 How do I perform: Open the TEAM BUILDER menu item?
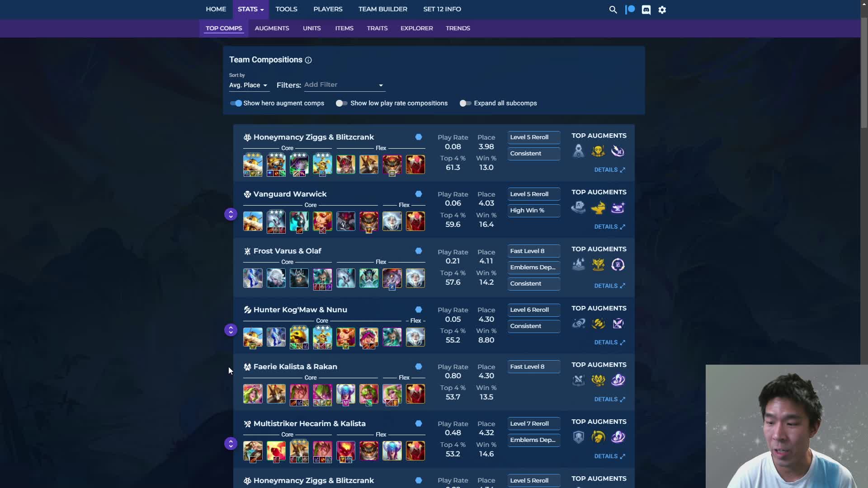(382, 9)
